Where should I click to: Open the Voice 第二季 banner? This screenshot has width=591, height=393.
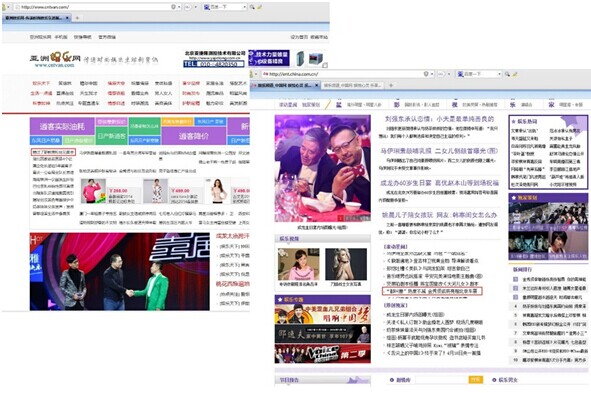click(x=323, y=354)
